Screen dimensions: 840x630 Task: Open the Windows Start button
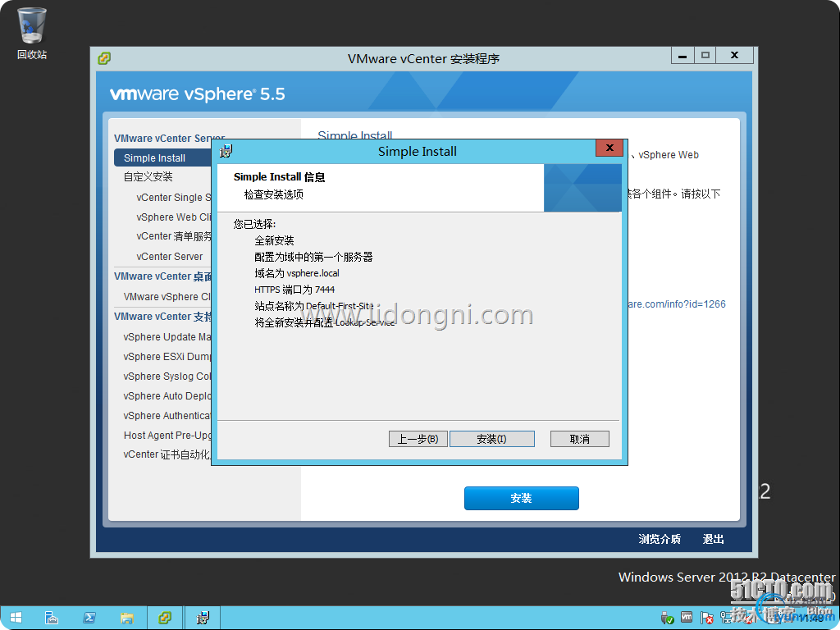[16, 618]
